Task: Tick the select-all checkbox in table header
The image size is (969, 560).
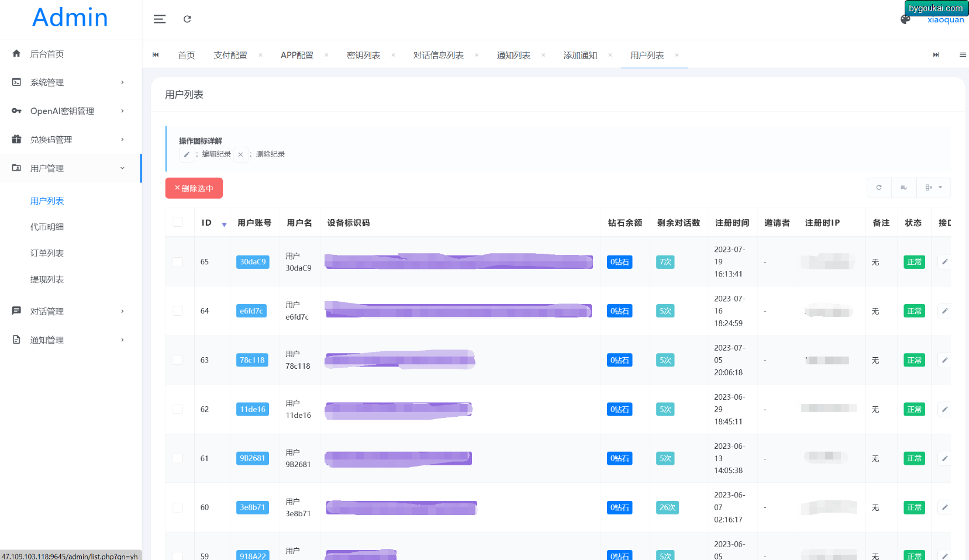Action: pyautogui.click(x=177, y=222)
